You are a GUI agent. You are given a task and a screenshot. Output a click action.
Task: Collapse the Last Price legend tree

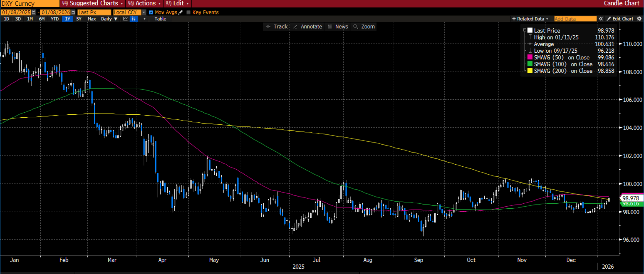tap(525, 30)
